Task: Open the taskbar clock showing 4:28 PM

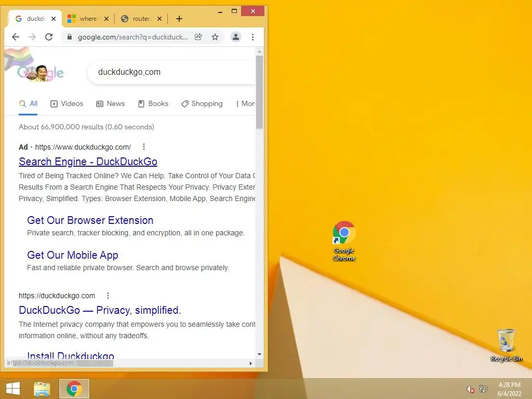Action: coord(509,389)
